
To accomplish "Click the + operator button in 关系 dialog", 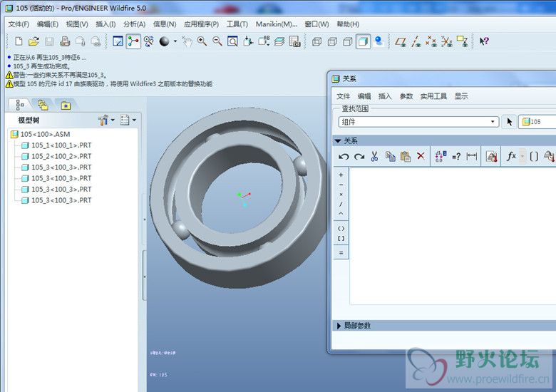I will [x=341, y=175].
